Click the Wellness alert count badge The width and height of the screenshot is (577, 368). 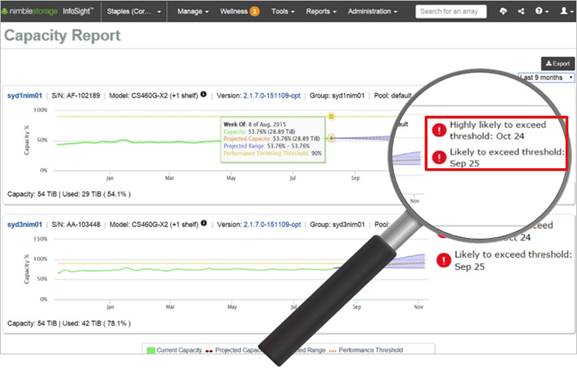coord(254,12)
